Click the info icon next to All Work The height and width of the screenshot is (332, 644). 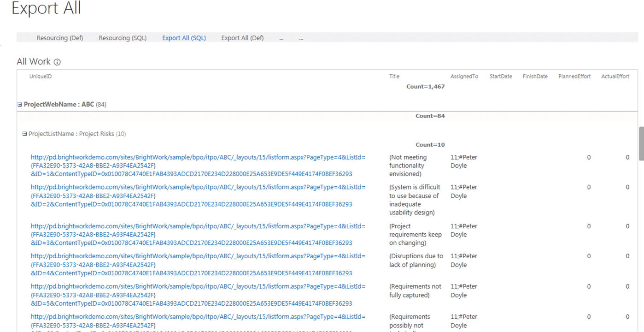[x=57, y=62]
